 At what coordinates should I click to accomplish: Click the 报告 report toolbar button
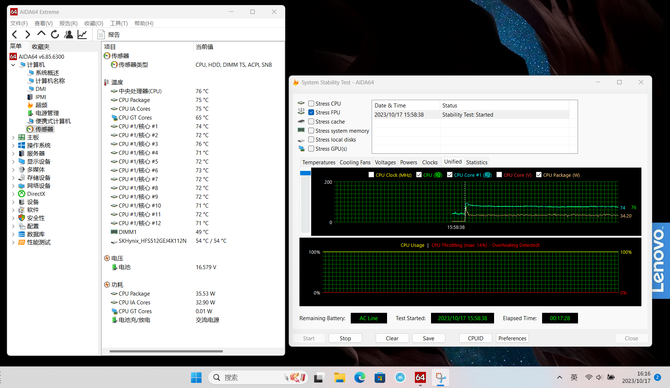tap(109, 35)
